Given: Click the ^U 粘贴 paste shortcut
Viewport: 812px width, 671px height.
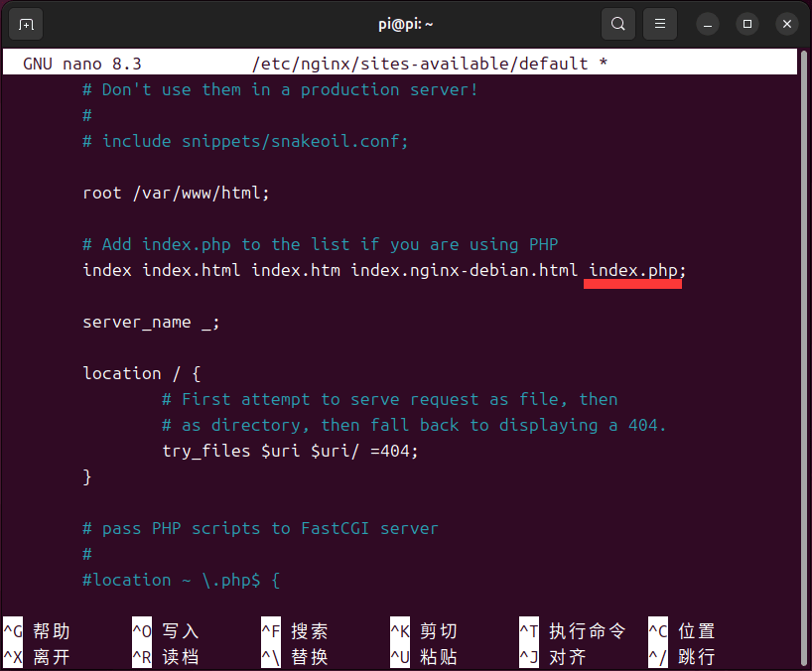Looking at the screenshot, I should [x=424, y=657].
